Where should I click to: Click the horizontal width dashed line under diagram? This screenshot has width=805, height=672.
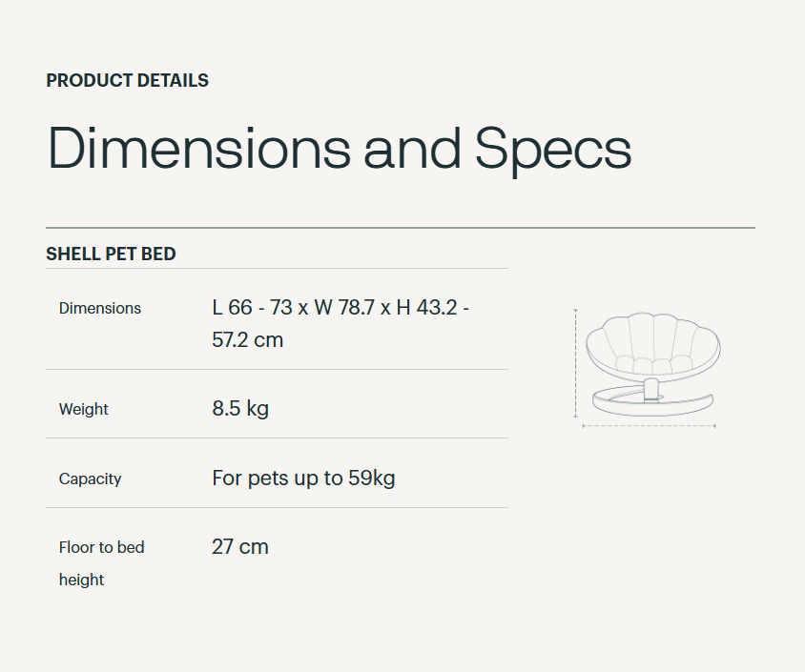649,426
